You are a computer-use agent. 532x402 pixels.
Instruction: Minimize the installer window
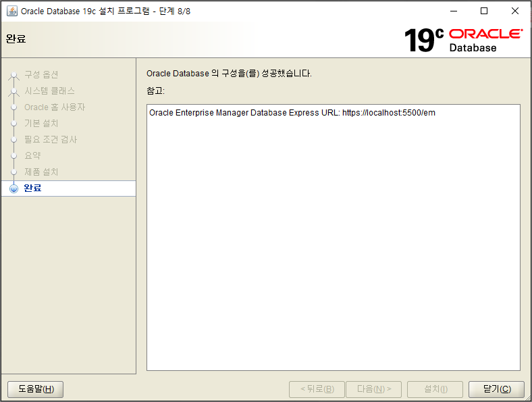click(x=453, y=11)
